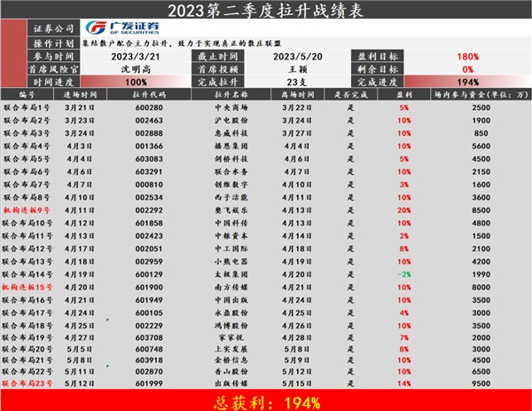
Task: Select the start date cell 2023/3/21
Action: [136, 57]
